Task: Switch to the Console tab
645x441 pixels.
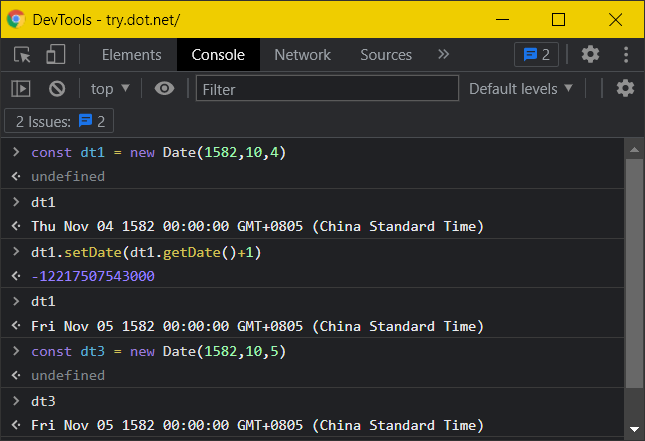Action: pos(218,55)
